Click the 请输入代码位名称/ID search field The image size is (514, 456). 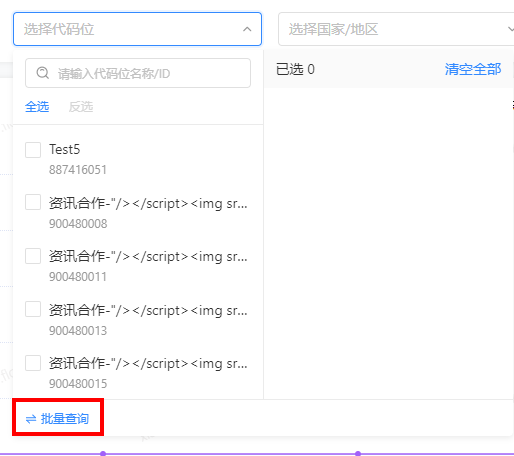[138, 73]
